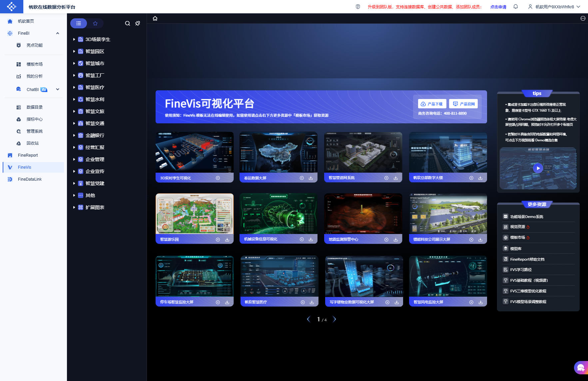Expand the 智慧城市 category
Screen dimensions: 588x381
[x=74, y=63]
